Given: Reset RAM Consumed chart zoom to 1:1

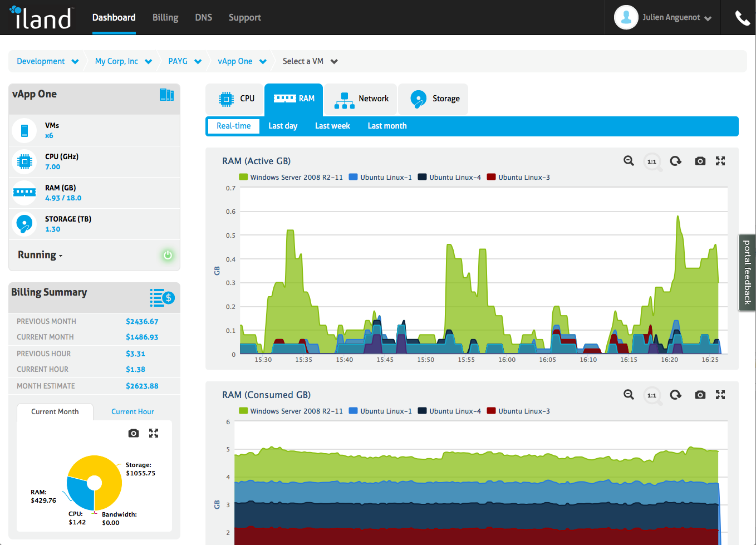Looking at the screenshot, I should (652, 395).
